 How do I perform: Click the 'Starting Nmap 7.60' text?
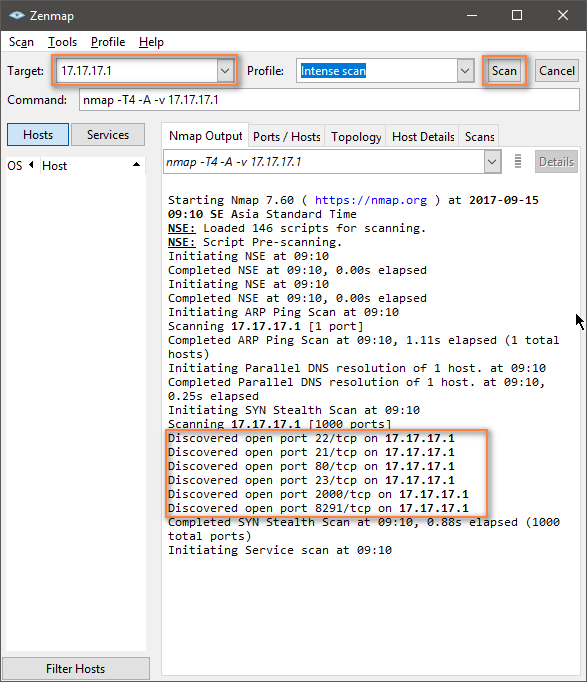[231, 200]
